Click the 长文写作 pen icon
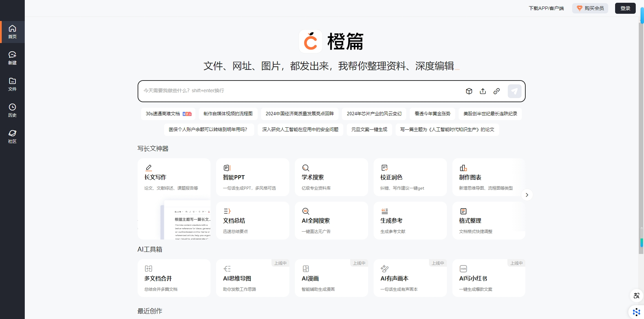 click(x=149, y=168)
